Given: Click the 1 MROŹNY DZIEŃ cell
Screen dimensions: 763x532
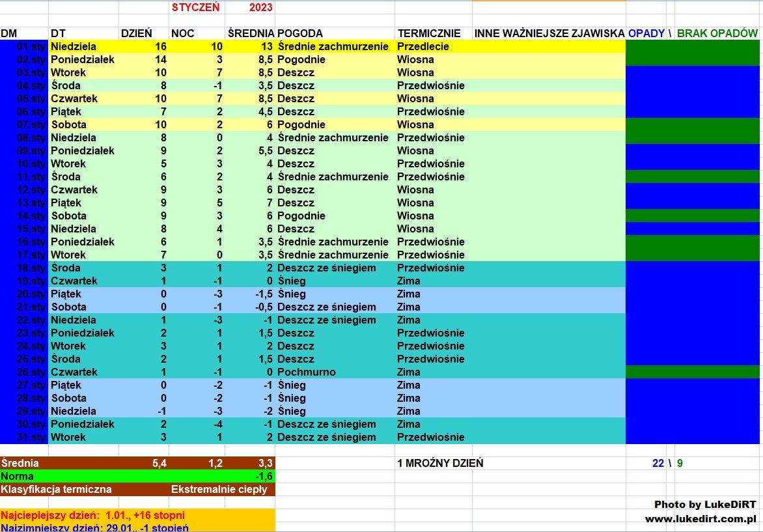Looking at the screenshot, I should click(x=440, y=463).
